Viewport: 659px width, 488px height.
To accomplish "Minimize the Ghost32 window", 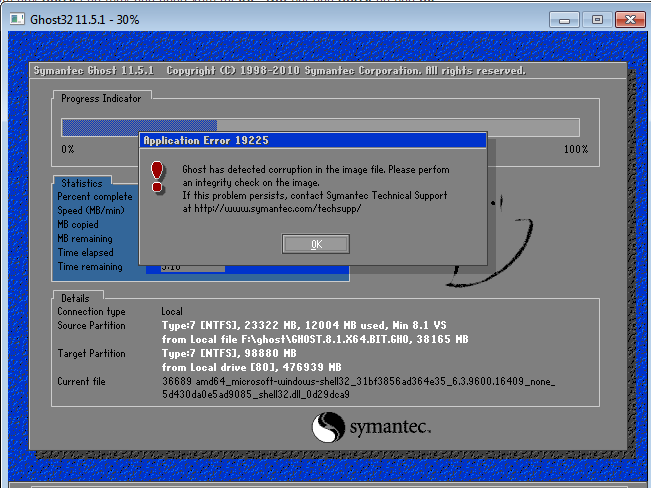I will pos(564,20).
